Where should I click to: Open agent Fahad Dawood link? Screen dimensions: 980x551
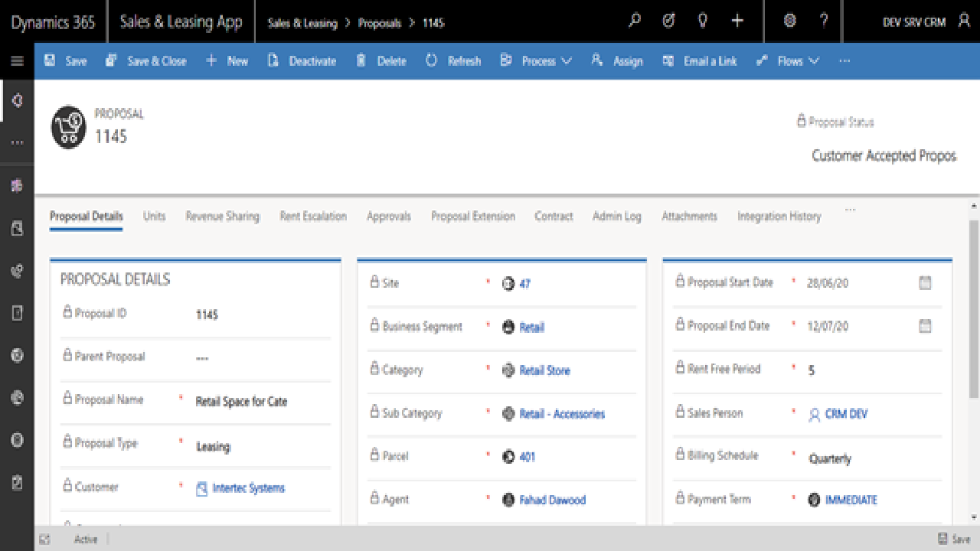[552, 500]
